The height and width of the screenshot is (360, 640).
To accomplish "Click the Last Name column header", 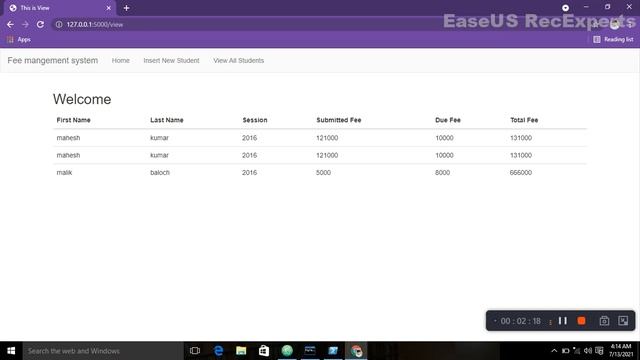I will (167, 120).
